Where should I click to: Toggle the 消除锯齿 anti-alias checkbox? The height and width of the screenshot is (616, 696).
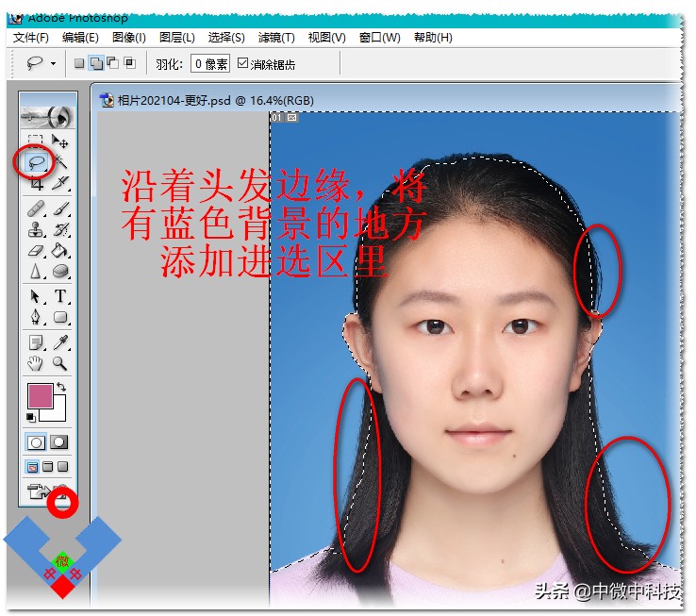[x=242, y=63]
